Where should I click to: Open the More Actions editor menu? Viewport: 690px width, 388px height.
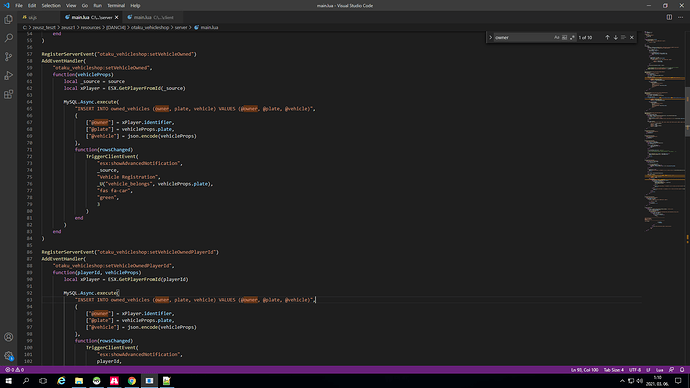680,17
